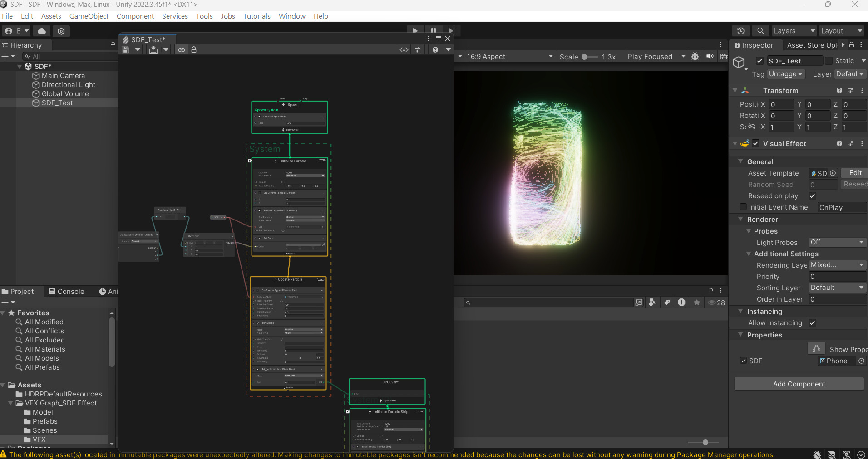The width and height of the screenshot is (868, 459).
Task: Open the search in Unity Search window icon
Action: pos(639,303)
